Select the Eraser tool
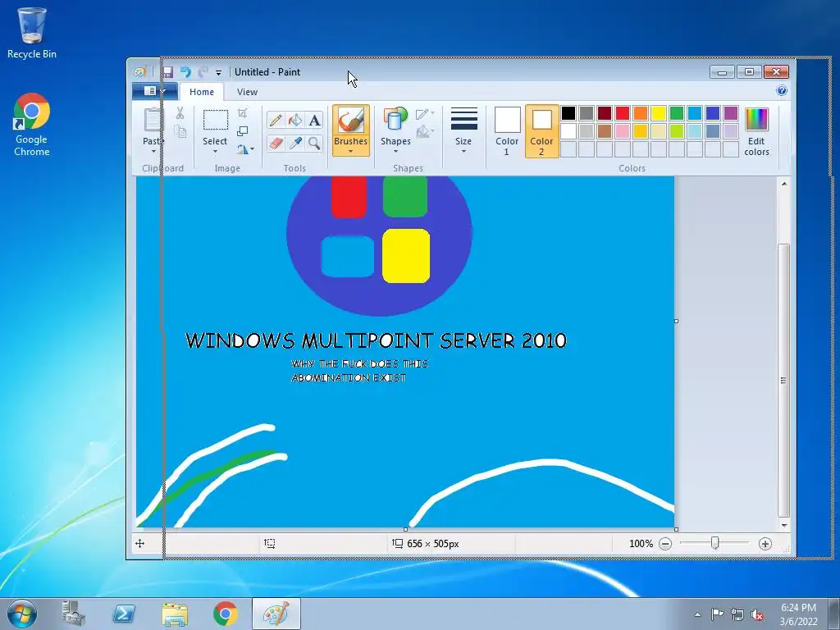Viewport: 840px width, 630px height. pos(276,143)
